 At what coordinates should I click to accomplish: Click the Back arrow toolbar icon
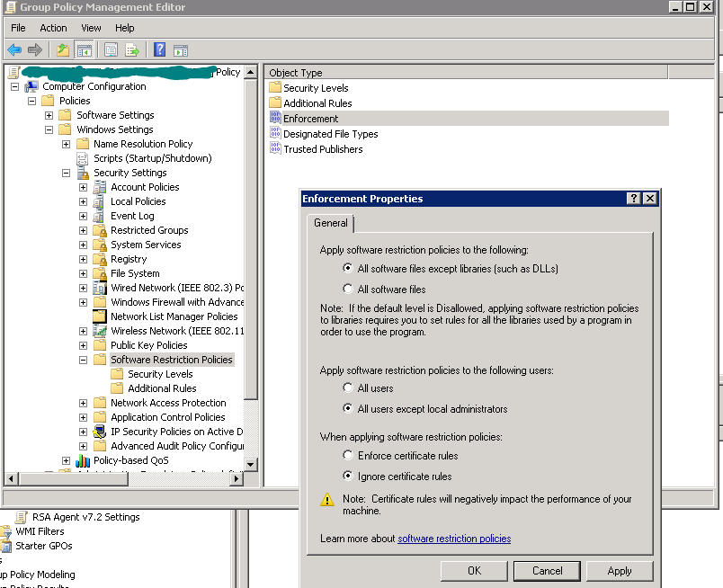click(x=14, y=49)
